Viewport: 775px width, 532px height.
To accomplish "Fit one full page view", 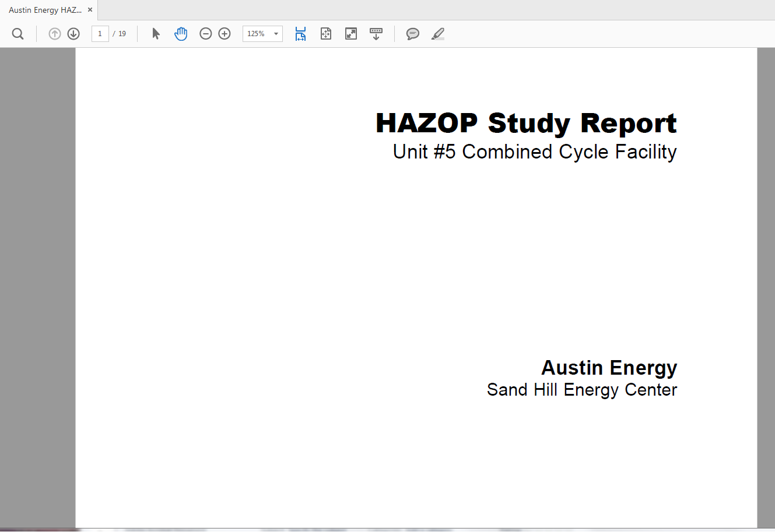I will [x=326, y=34].
